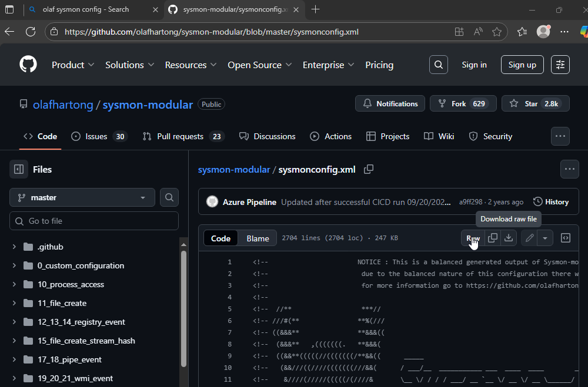Focus the Go to file input
The image size is (588, 387).
pos(93,221)
